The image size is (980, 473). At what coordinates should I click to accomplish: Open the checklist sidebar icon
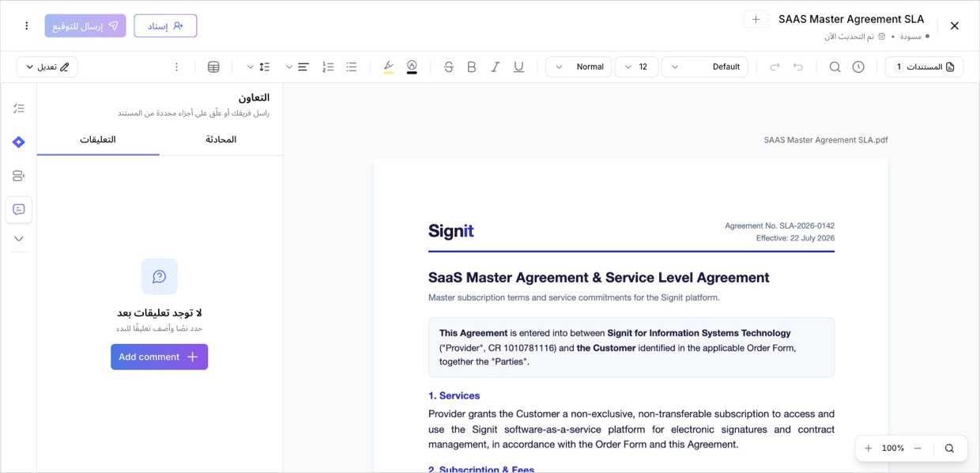coord(19,108)
